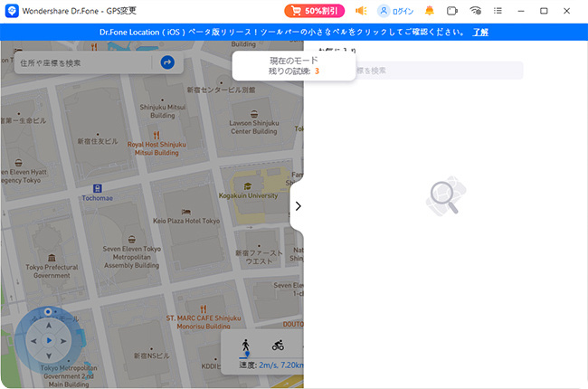Click the 了解 link in blue banner

tap(480, 32)
